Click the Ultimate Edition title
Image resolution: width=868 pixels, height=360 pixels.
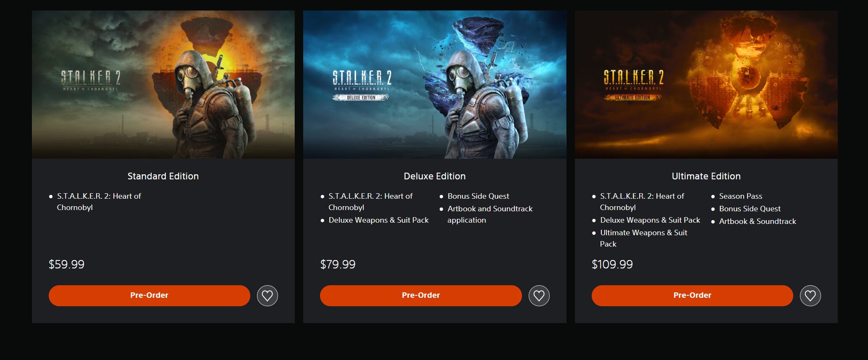[706, 176]
